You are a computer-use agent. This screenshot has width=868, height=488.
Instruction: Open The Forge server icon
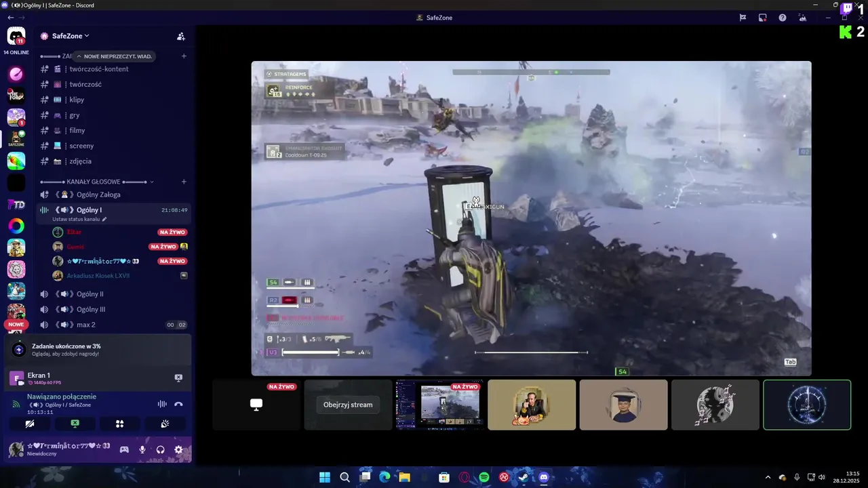point(16,96)
